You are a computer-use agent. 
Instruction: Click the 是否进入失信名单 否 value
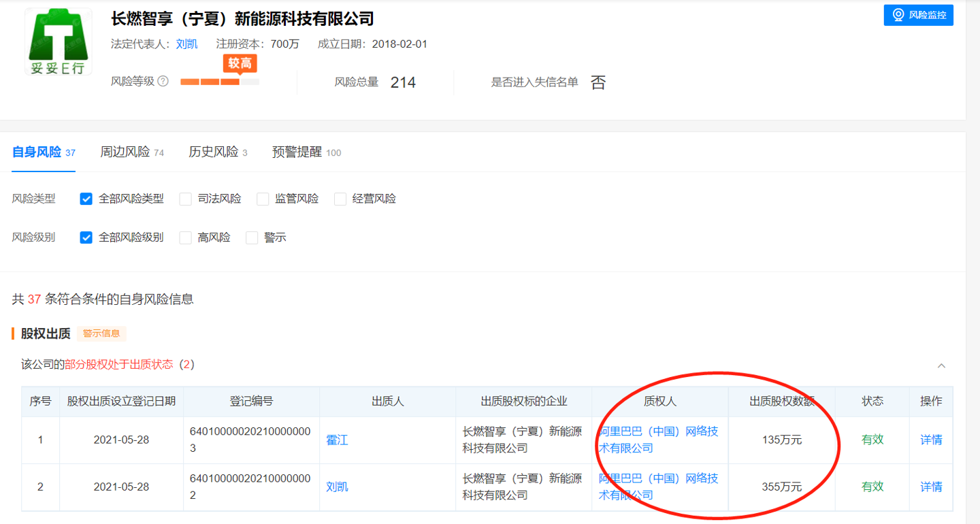click(x=598, y=82)
